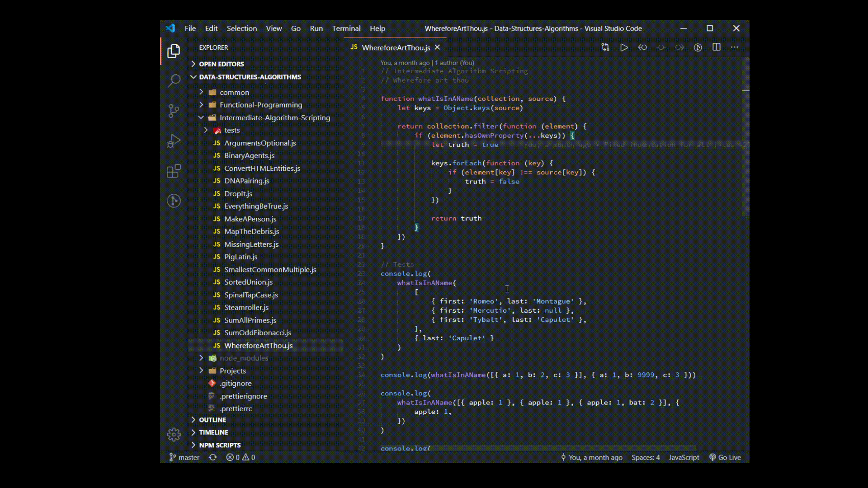Open the Source Control view
Screen dimensions: 868x488
(x=174, y=111)
